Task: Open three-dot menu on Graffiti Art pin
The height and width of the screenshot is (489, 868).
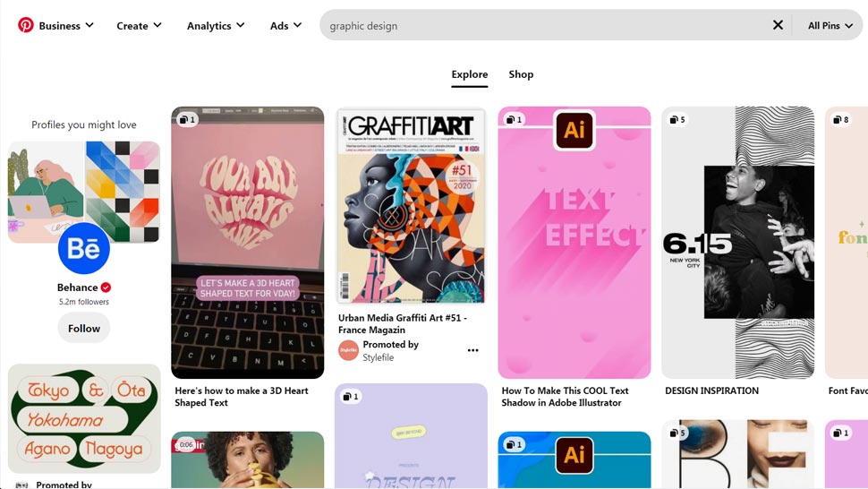Action: (472, 350)
